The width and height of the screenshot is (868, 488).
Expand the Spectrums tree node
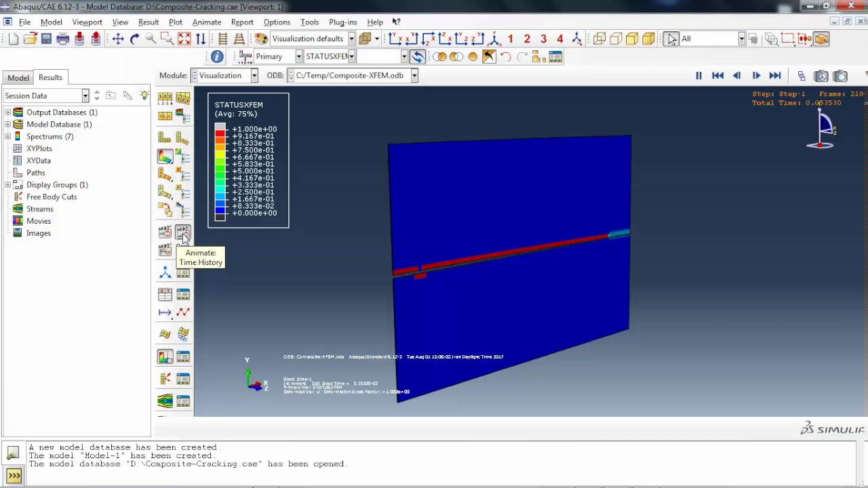(x=8, y=137)
